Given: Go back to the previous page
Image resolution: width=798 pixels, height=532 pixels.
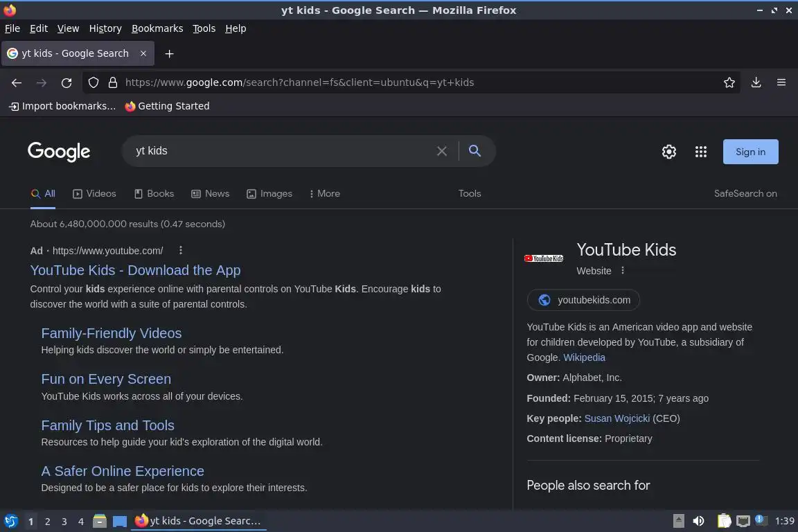Looking at the screenshot, I should tap(17, 82).
